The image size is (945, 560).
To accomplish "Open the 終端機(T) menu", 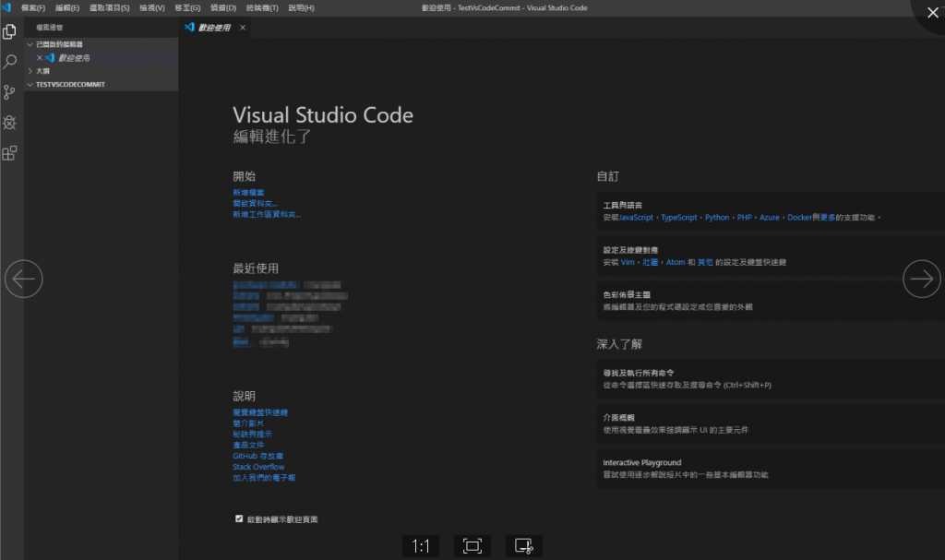I will pyautogui.click(x=262, y=7).
